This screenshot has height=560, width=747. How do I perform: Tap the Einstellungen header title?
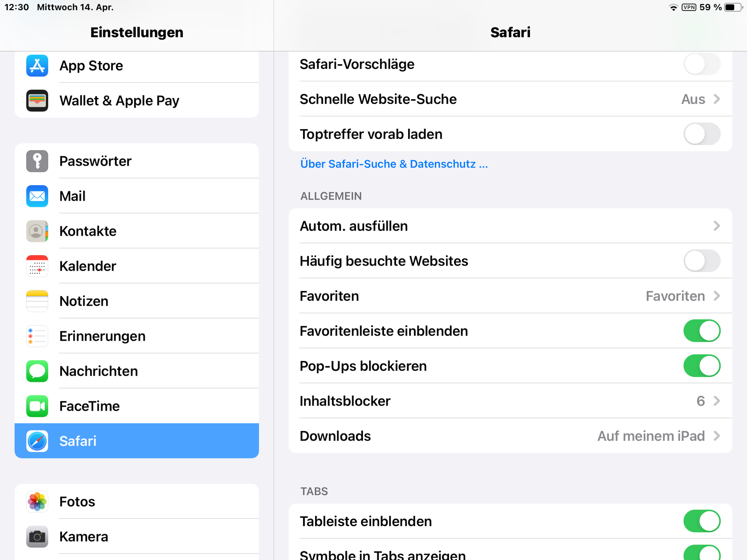tap(137, 32)
